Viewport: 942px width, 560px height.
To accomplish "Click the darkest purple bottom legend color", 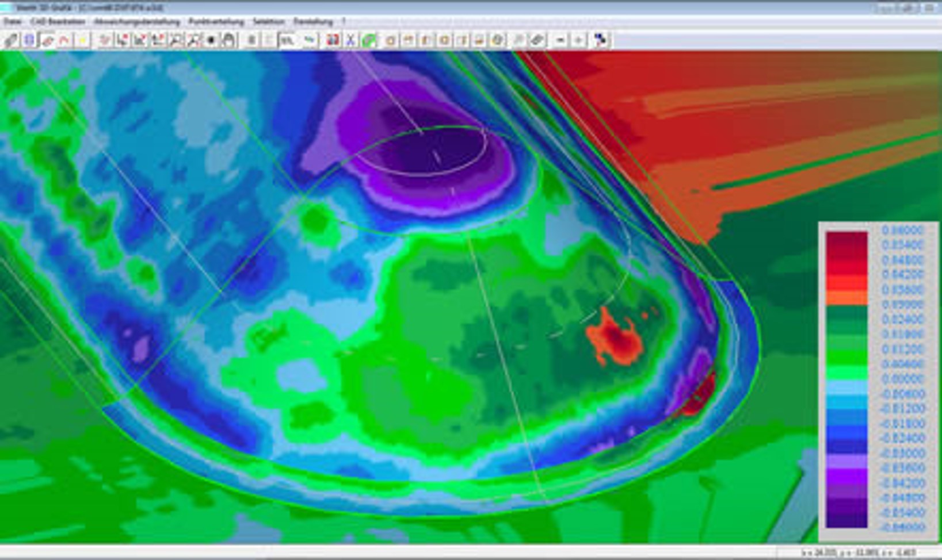I will click(x=846, y=519).
